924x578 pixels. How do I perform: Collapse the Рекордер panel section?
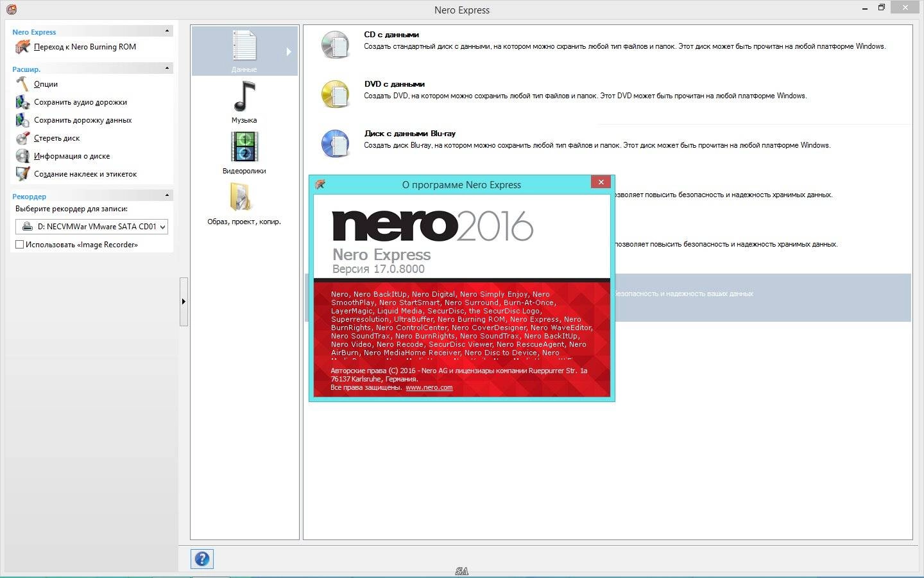click(x=167, y=195)
